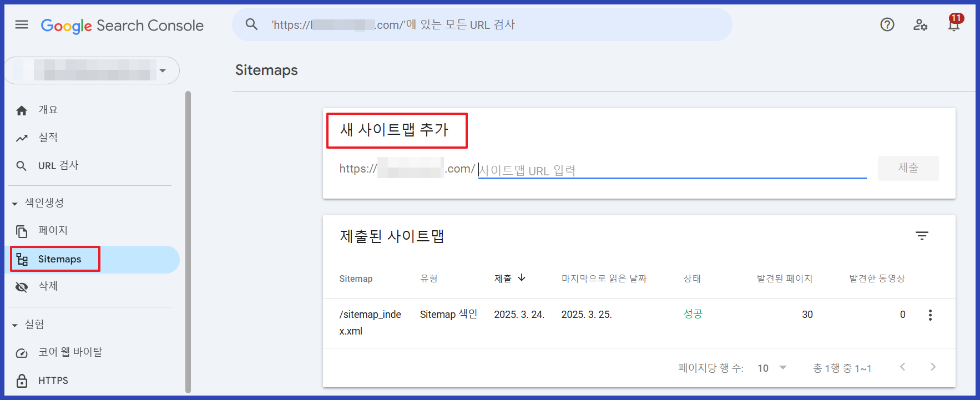Screen dimensions: 980x400
Task: Click the submitted date 2025. 3. 24.
Action: point(519,315)
